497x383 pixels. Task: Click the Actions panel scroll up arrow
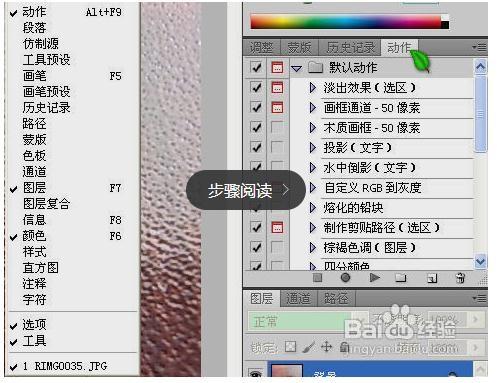[480, 67]
